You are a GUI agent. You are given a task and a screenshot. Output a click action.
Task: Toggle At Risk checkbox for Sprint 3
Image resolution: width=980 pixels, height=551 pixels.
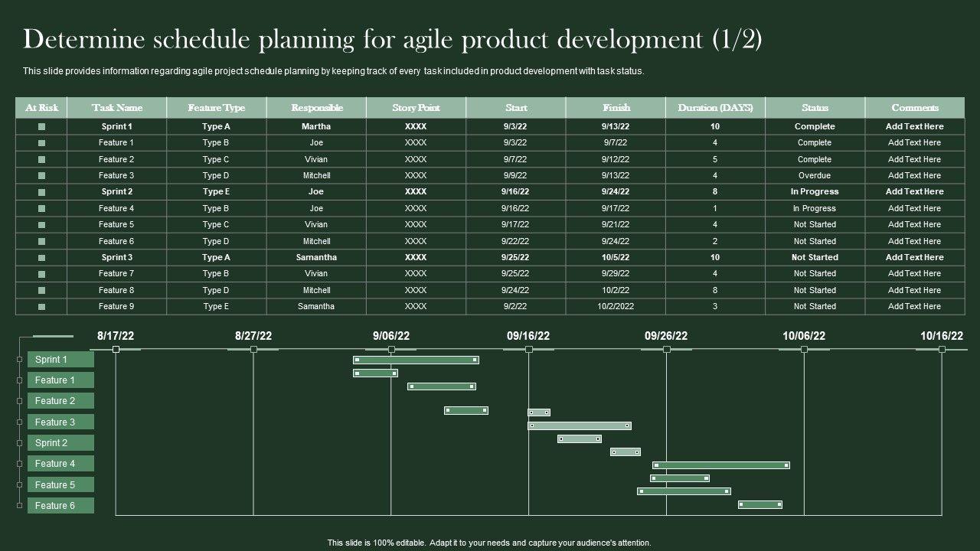(x=42, y=258)
